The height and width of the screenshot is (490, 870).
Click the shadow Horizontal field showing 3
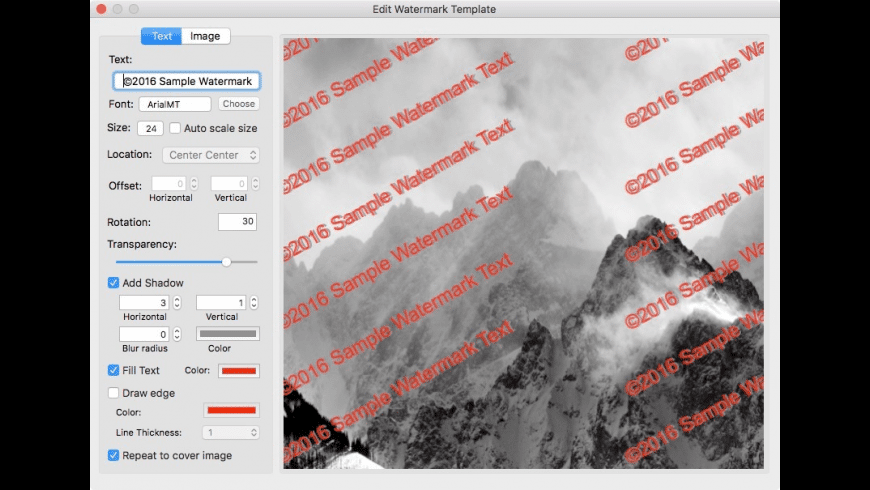point(144,302)
